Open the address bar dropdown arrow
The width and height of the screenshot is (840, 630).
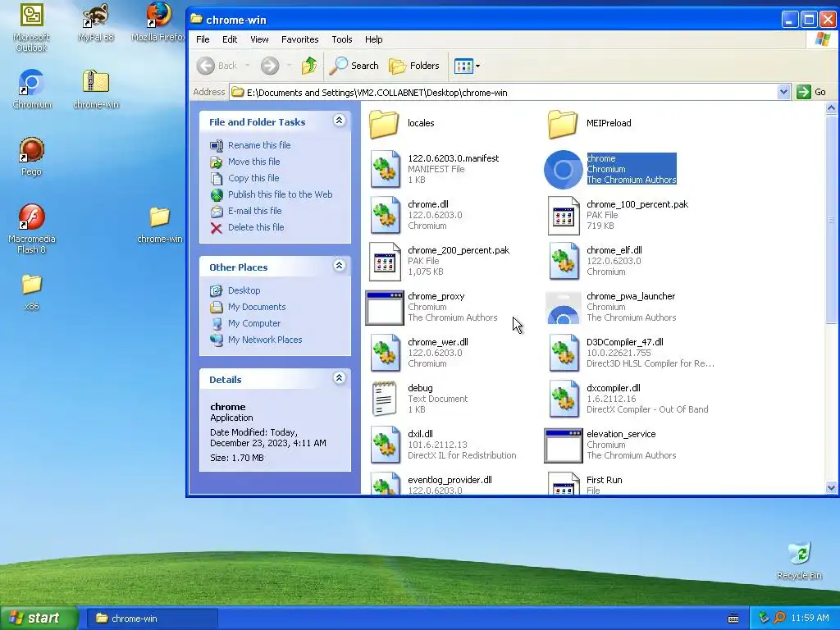pyautogui.click(x=783, y=92)
